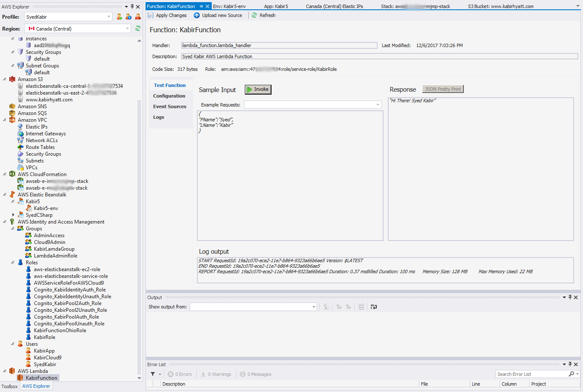Click the AWS Identity and Access Management icon
Image resolution: width=583 pixels, height=392 pixels.
[x=12, y=222]
